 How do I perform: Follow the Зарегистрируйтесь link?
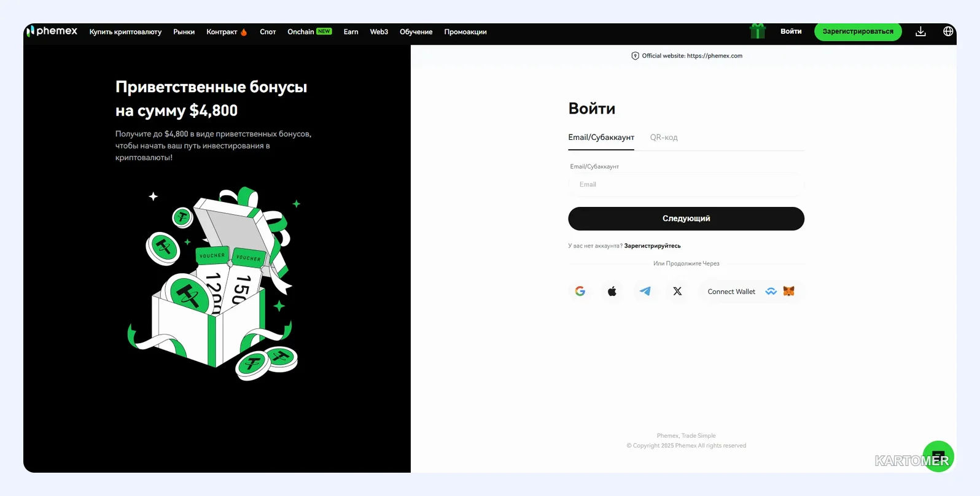[652, 246]
